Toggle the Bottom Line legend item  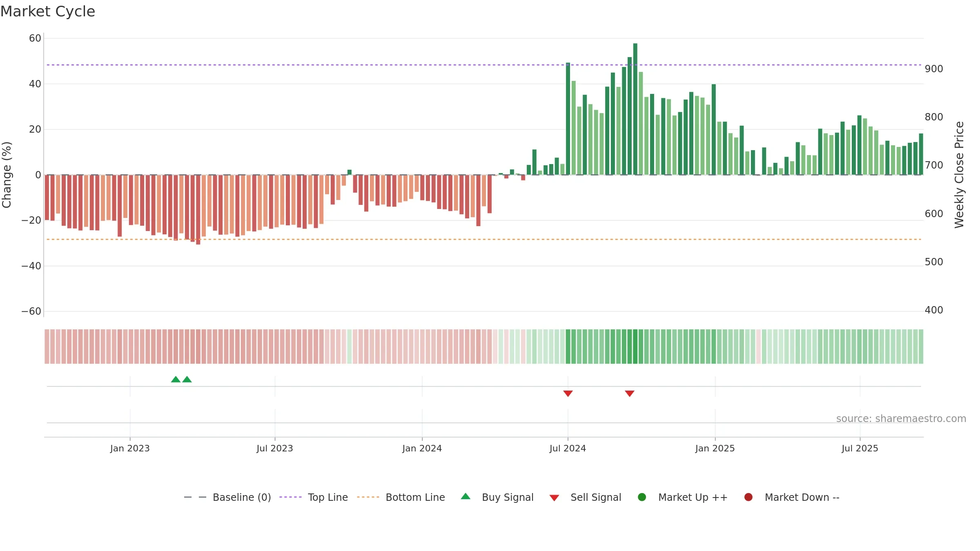point(401,497)
